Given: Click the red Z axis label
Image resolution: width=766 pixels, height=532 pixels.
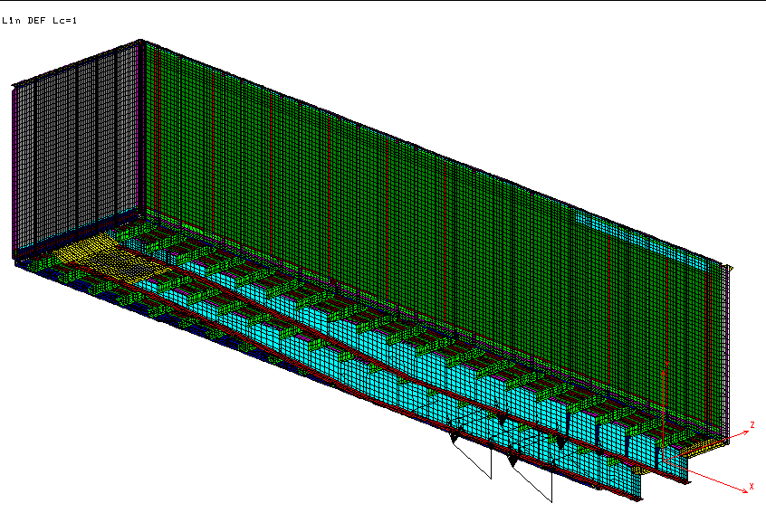Looking at the screenshot, I should 752,425.
